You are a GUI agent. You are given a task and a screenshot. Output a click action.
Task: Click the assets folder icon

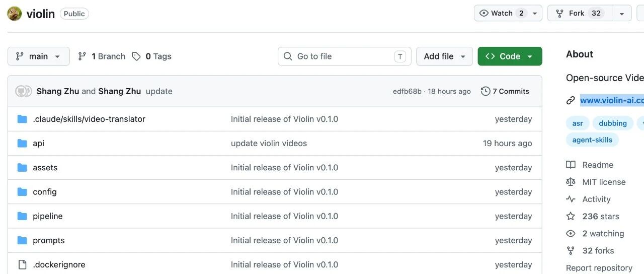22,167
